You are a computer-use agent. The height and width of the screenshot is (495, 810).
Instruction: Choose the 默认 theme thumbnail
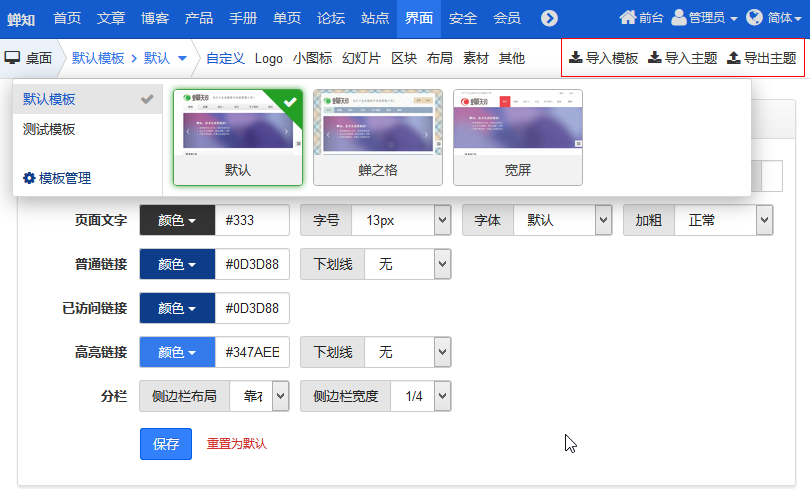[x=238, y=137]
